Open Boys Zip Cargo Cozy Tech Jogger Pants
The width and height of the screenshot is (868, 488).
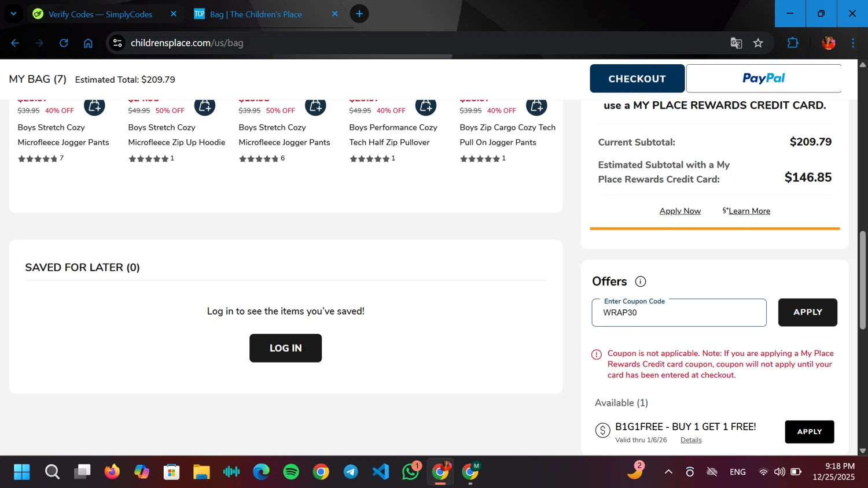coord(507,135)
